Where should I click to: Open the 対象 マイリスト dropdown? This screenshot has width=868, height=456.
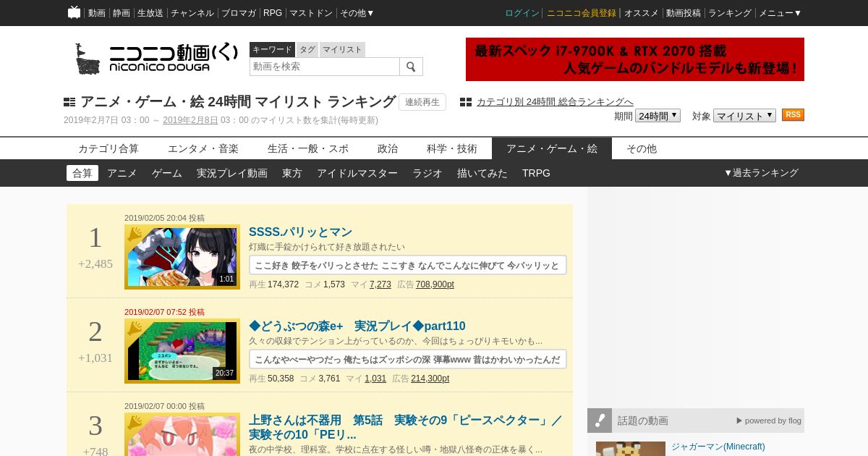pos(744,116)
